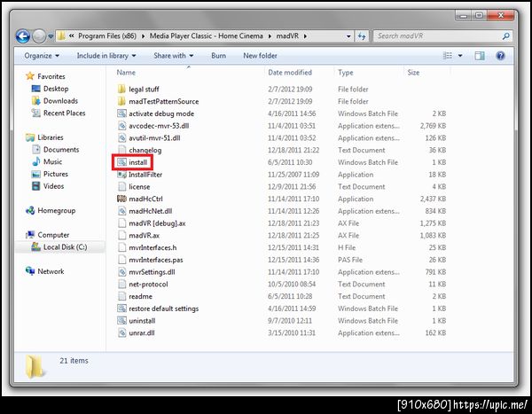Image resolution: width=532 pixels, height=414 pixels.
Task: Create a New folder
Action: point(260,56)
